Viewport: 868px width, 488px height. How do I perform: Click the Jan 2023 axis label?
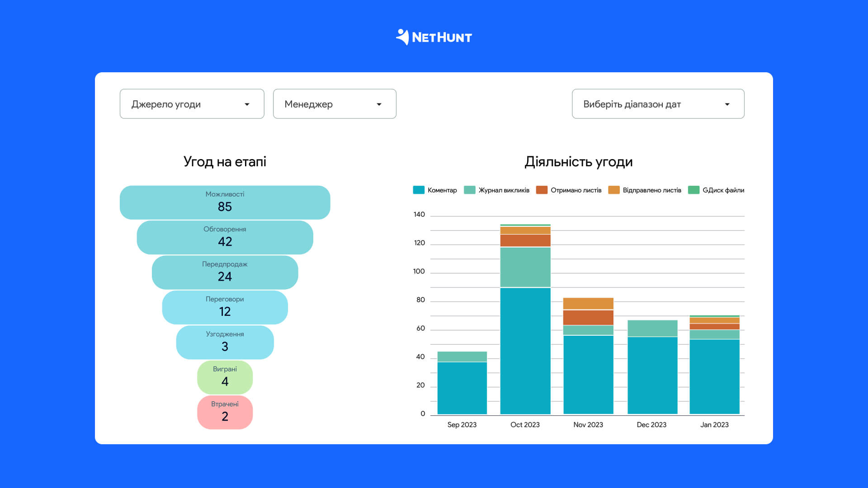[714, 425]
